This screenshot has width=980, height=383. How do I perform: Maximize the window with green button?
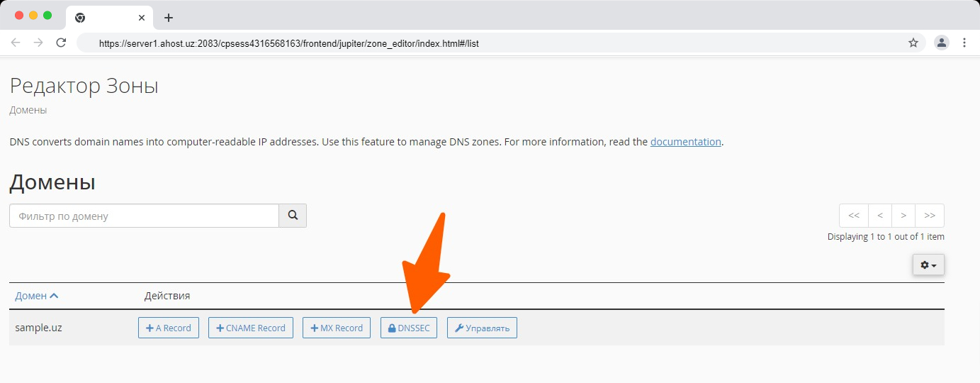47,16
